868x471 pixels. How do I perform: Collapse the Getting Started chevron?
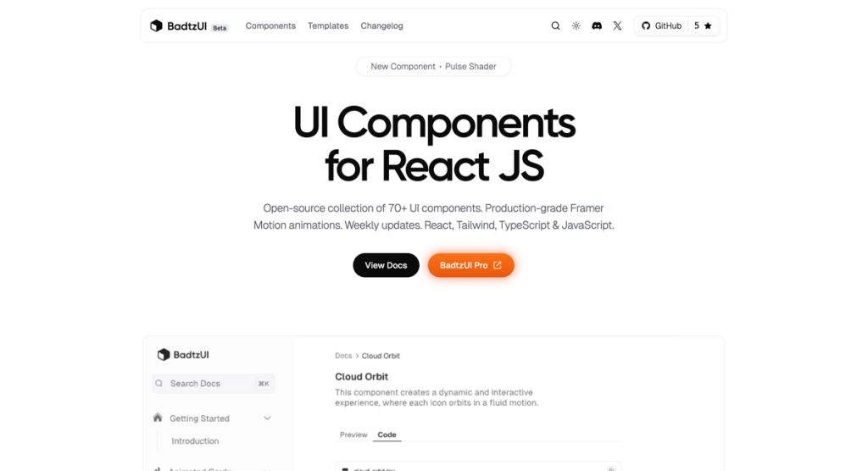pos(267,418)
